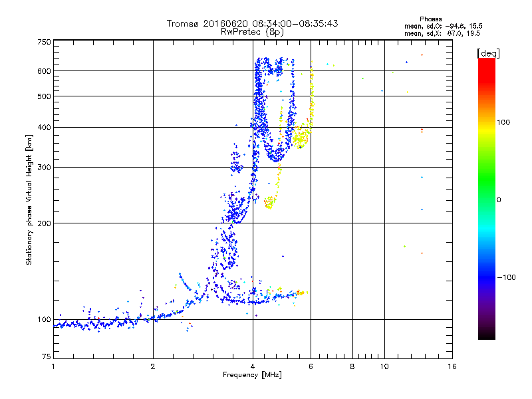Screen dimensions: 532x399
Task: Click the y-axis tick label '750'
Action: pos(44,42)
